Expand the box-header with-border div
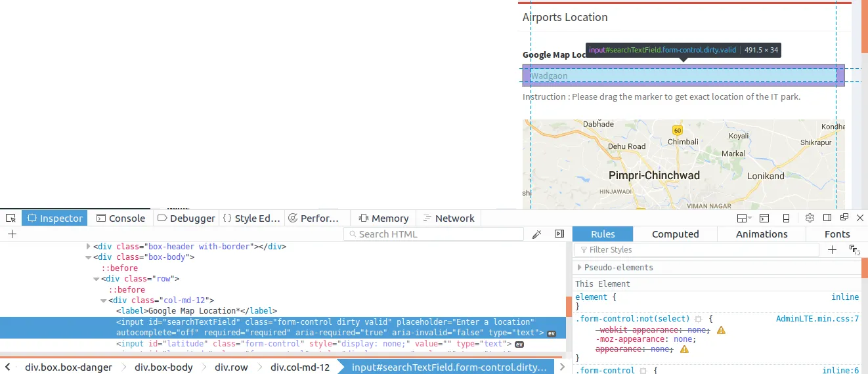This screenshot has height=374, width=868. tap(89, 247)
